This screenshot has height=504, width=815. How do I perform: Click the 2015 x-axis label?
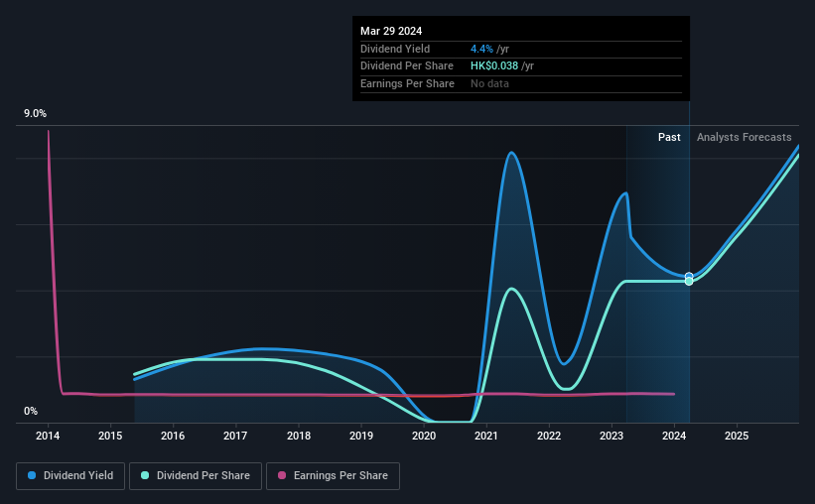(x=110, y=436)
